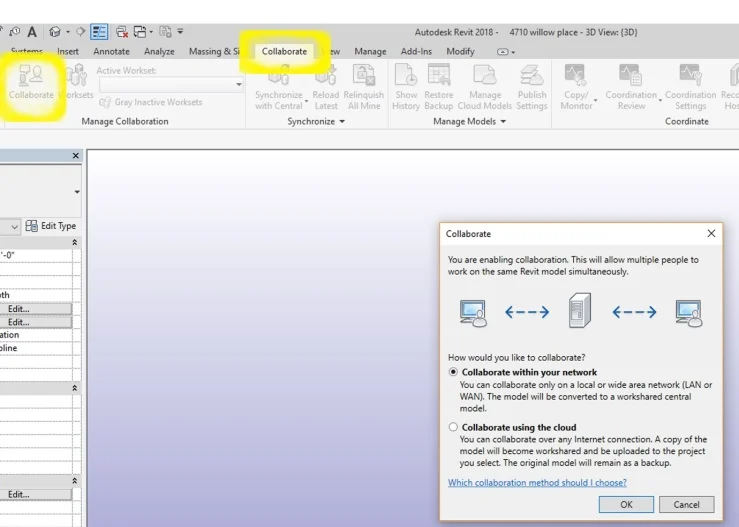
Task: Open the Synchronize with Central dropdown arrow
Action: coord(306,101)
